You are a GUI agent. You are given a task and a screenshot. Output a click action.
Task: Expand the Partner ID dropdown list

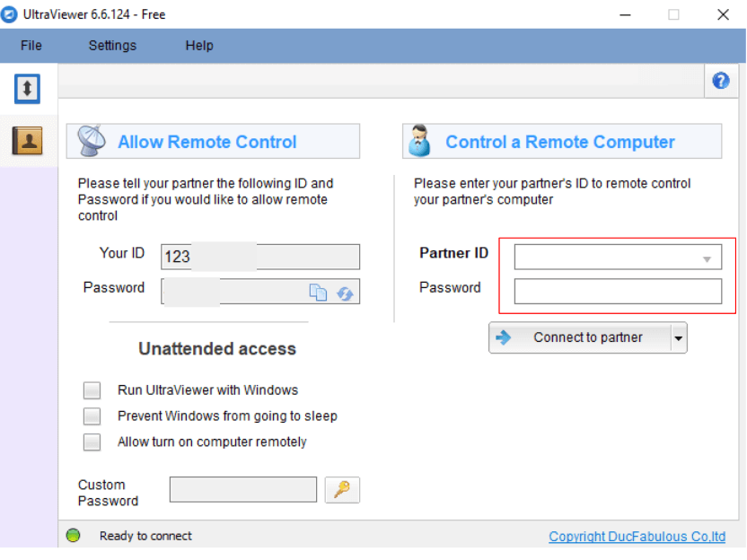(x=707, y=258)
